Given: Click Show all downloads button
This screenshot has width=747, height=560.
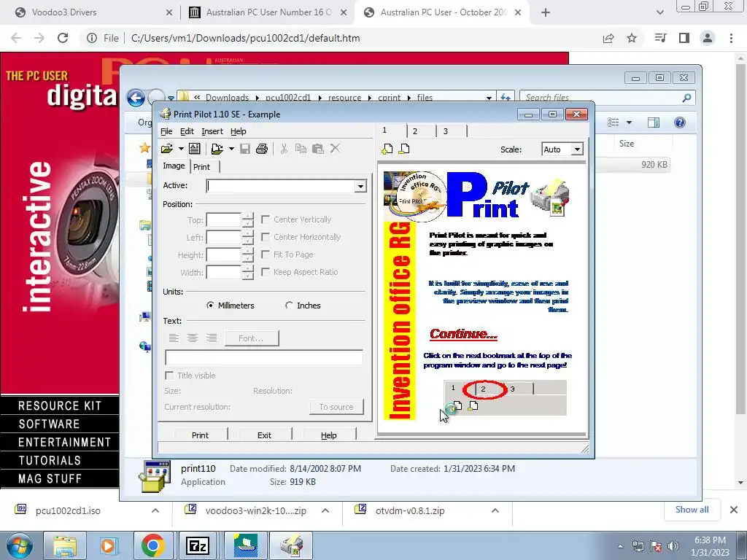Looking at the screenshot, I should pos(692,510).
